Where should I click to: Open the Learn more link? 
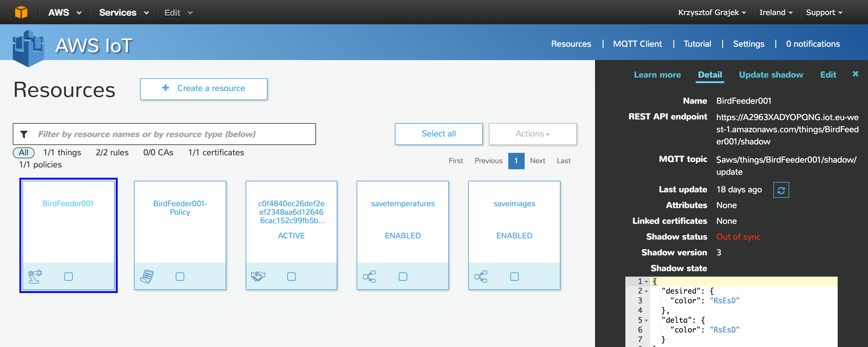tap(657, 75)
